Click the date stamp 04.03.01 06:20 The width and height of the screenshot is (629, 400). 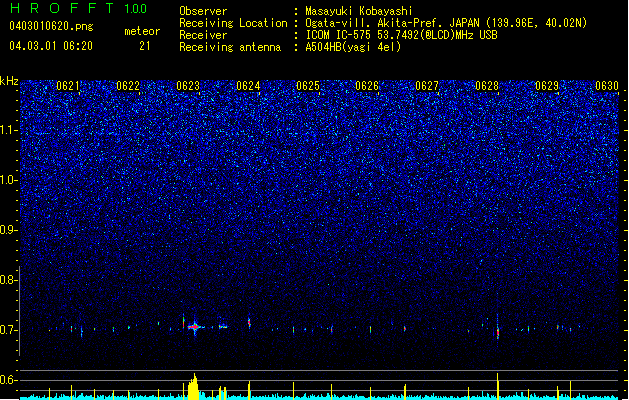[x=51, y=46]
